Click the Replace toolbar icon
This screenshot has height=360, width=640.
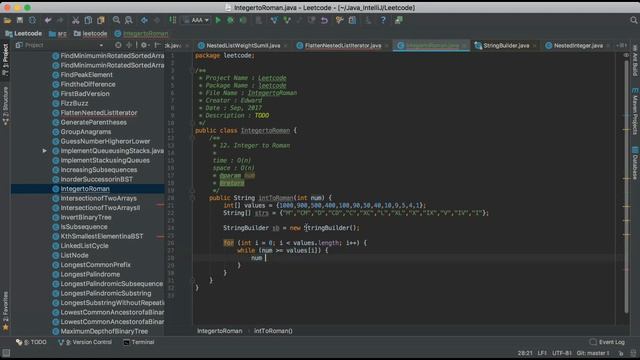(129, 20)
